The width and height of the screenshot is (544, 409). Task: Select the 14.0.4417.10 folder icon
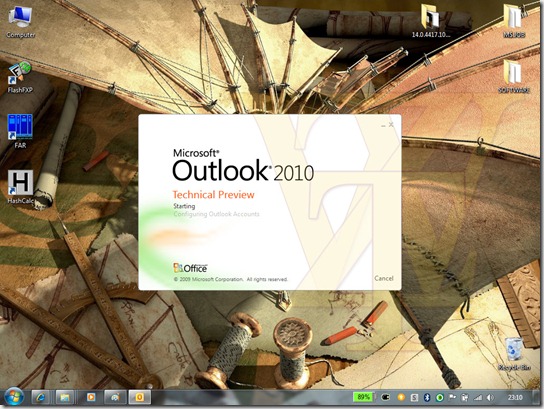pos(431,20)
